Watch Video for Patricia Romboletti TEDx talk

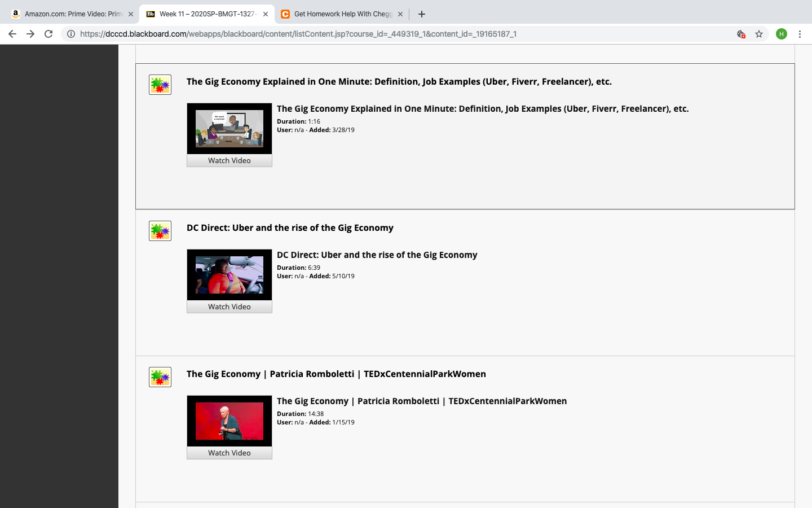[230, 453]
